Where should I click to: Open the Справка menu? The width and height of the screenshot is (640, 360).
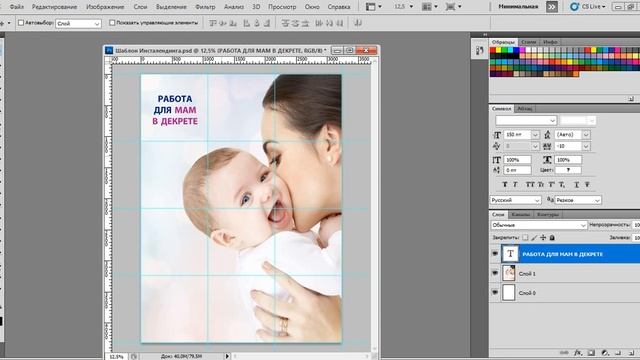click(339, 7)
